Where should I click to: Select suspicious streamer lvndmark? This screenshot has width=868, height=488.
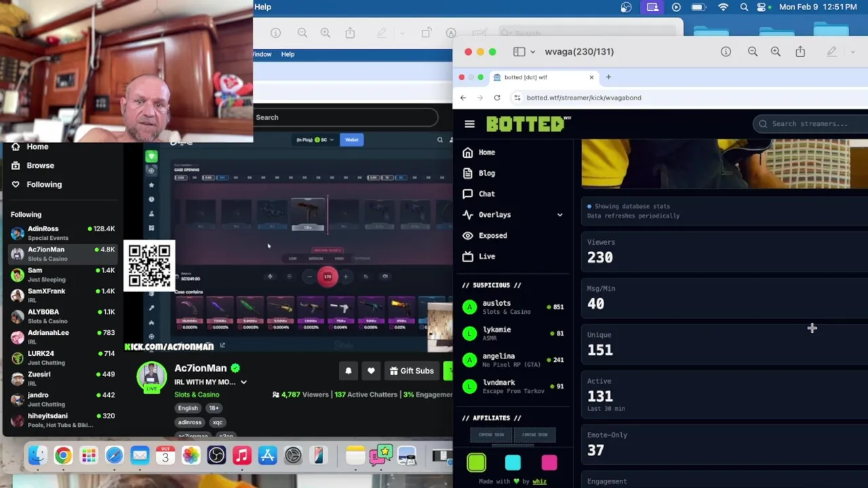(x=512, y=386)
